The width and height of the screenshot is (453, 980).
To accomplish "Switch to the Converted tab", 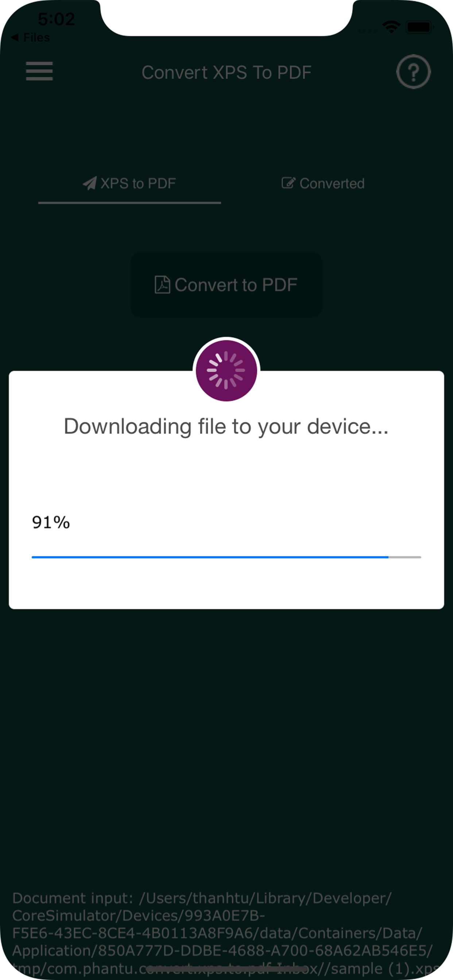I will (323, 183).
